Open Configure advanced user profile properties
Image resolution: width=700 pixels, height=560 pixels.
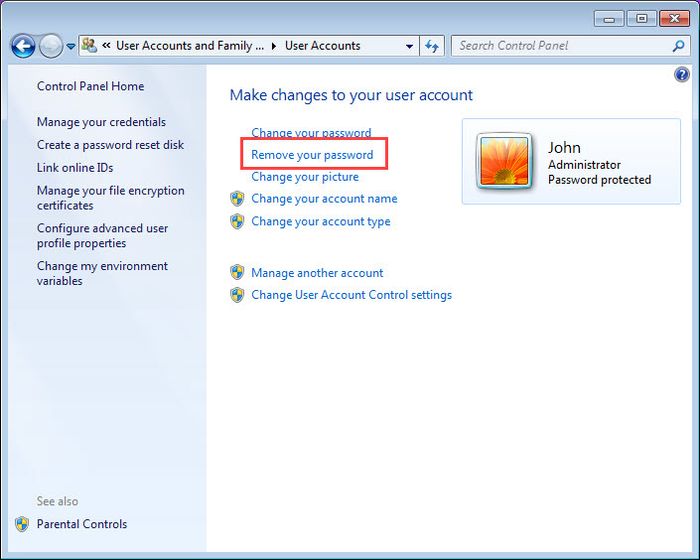[x=102, y=235]
